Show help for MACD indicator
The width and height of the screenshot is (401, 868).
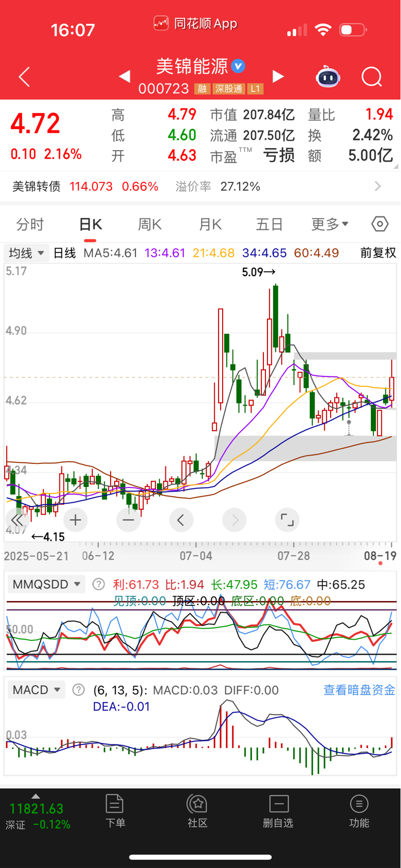(78, 690)
